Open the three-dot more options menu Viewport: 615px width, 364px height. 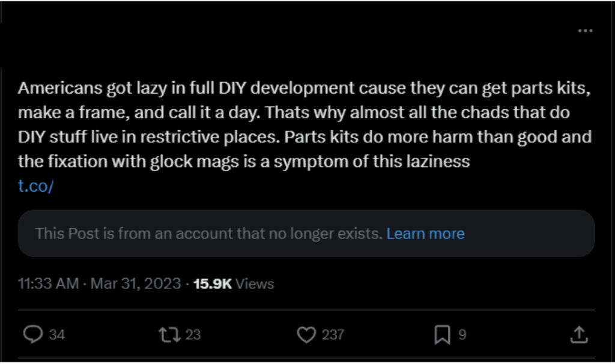[585, 31]
